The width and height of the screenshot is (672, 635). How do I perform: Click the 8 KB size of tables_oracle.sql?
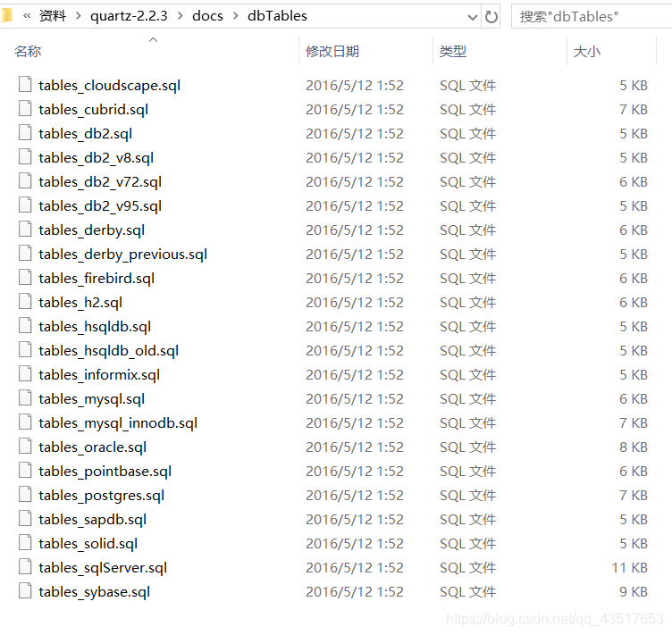point(634,447)
